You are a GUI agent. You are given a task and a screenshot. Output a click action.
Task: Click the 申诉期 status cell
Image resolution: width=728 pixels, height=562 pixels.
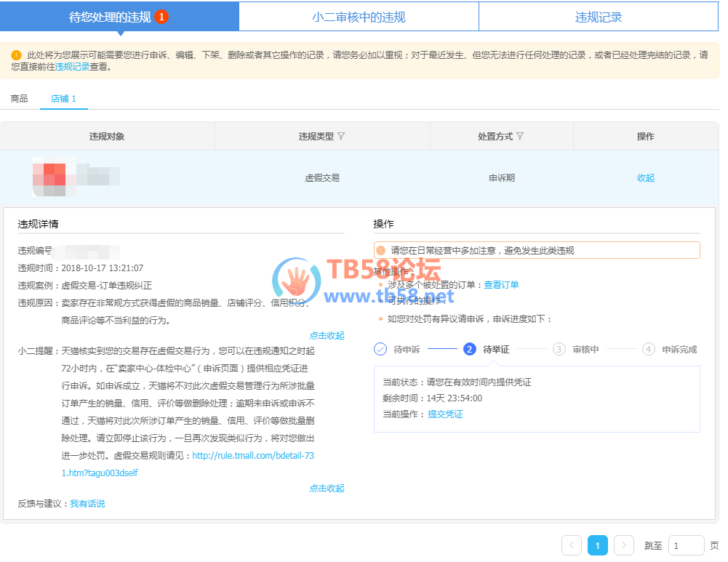[x=501, y=177]
